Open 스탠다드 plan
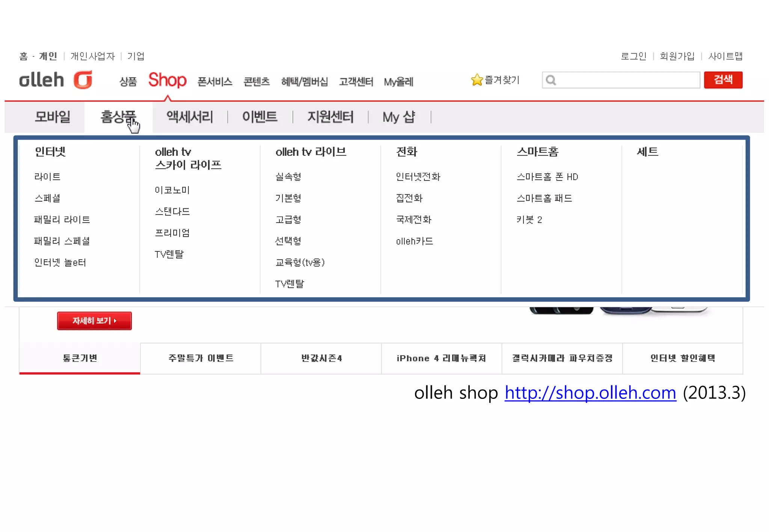Viewport: 769px width, 532px height. coord(172,212)
